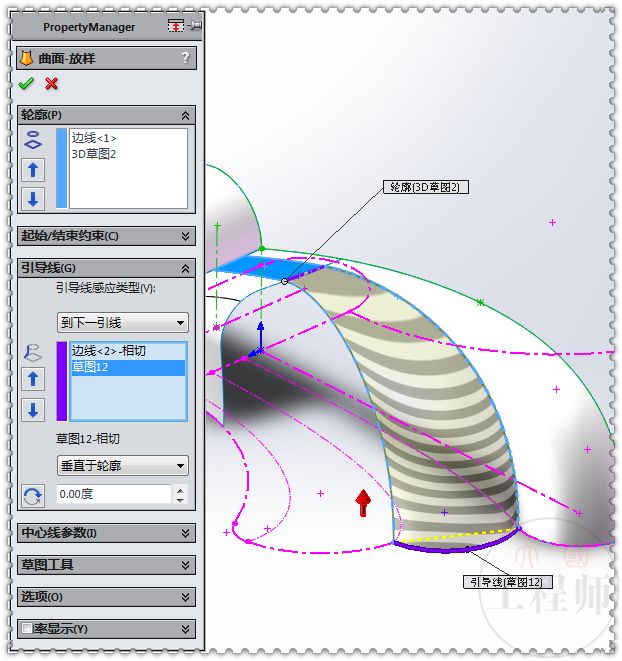Image resolution: width=622 pixels, height=661 pixels.
Task: Open the 到下一引线 influence type dropdown
Action: click(123, 323)
